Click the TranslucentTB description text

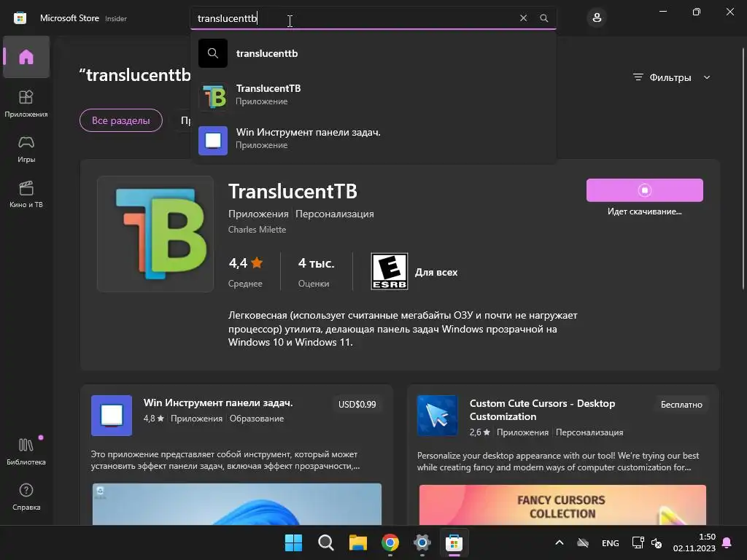point(403,329)
